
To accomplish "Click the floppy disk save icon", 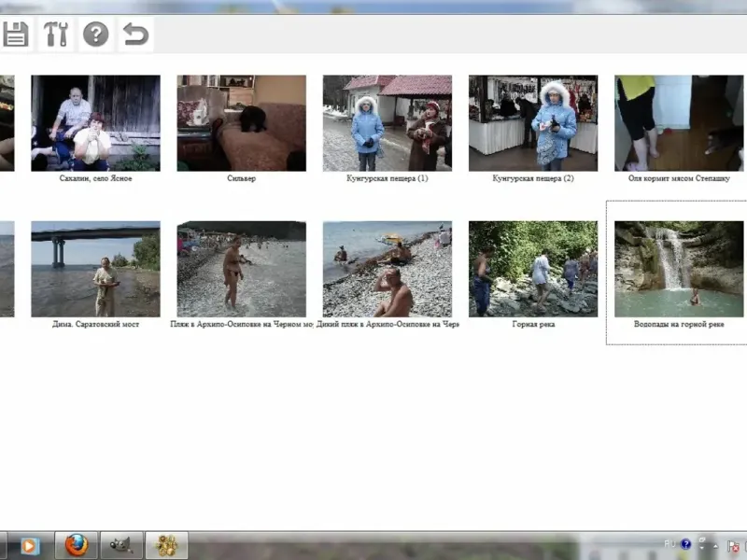I will 16,35.
